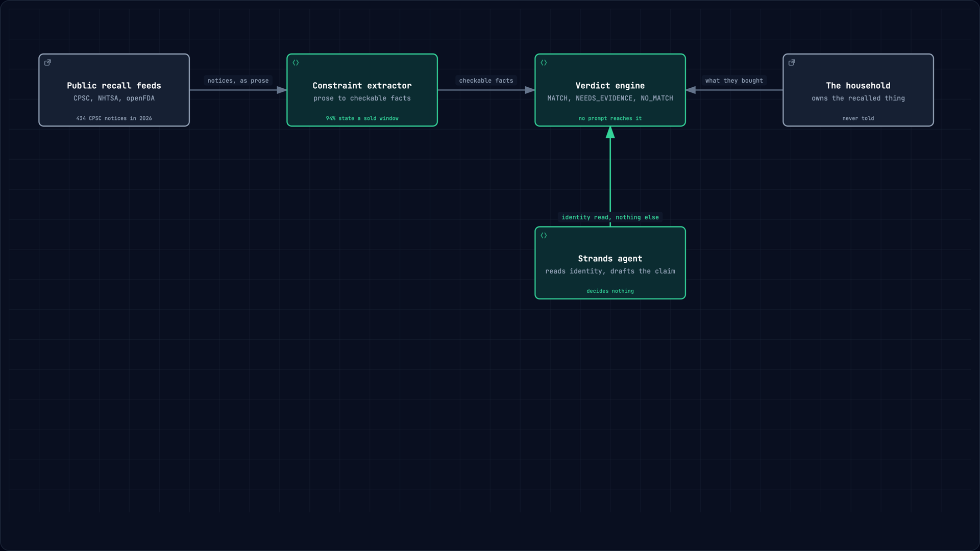Select the Constraint extractor node title
The image size is (980, 551).
coord(362,86)
